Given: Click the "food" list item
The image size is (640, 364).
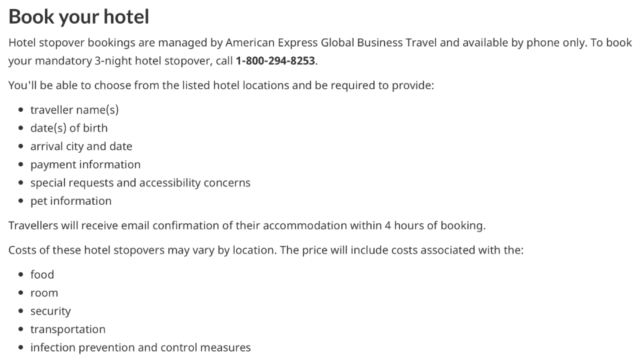Looking at the screenshot, I should (42, 274).
